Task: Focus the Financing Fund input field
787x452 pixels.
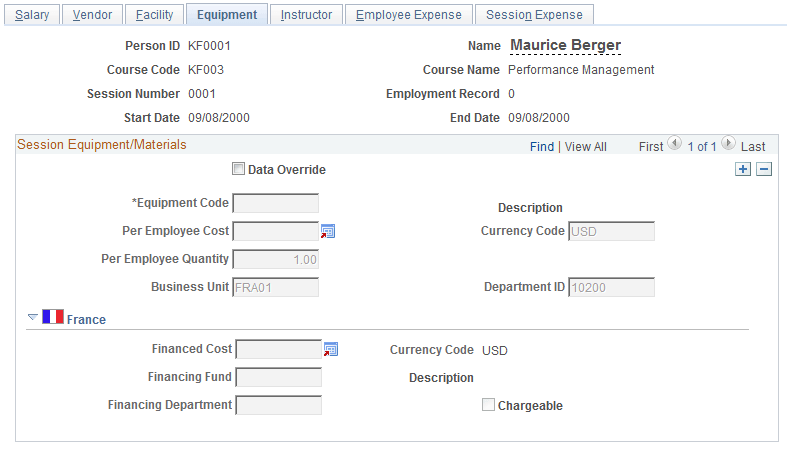Action: [x=278, y=377]
